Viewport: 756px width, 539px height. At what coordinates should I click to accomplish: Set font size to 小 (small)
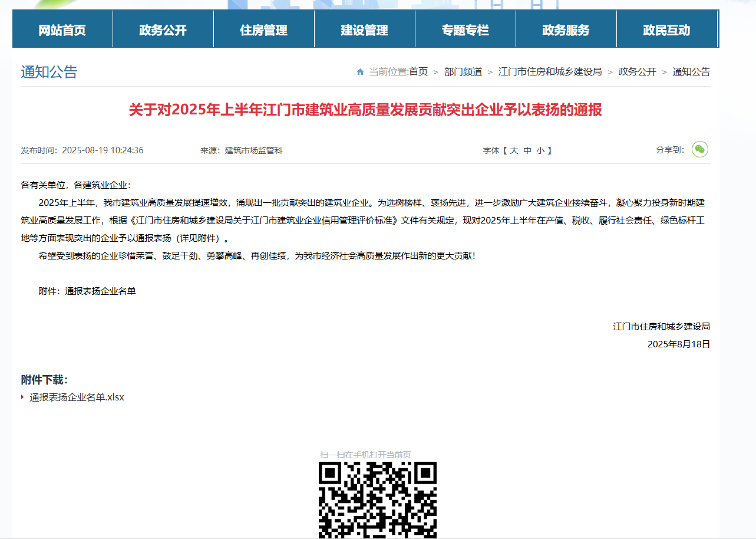tap(540, 150)
